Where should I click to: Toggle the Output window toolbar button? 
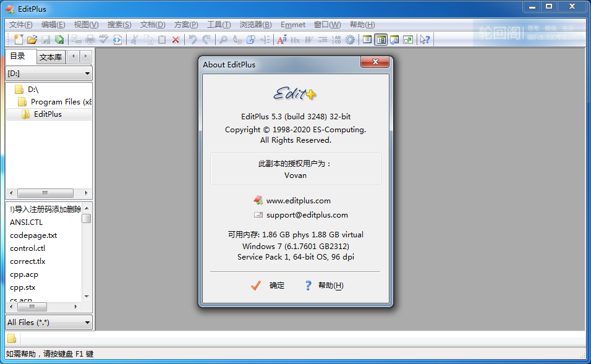pos(394,40)
